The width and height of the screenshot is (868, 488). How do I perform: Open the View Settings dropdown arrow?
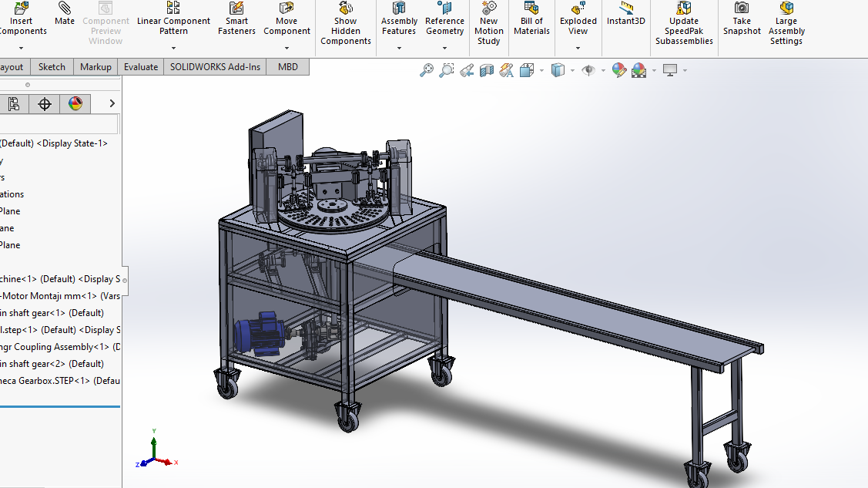point(685,70)
